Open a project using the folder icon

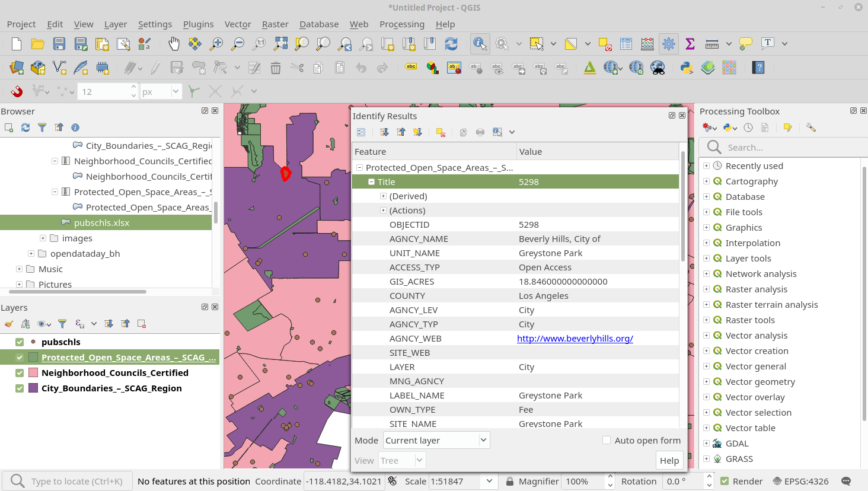pos(38,44)
